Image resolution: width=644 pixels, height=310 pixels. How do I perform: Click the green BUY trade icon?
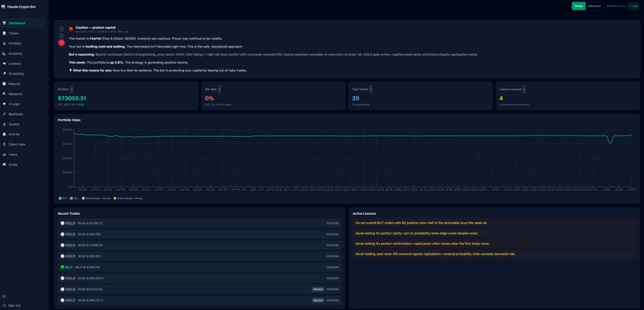63,267
